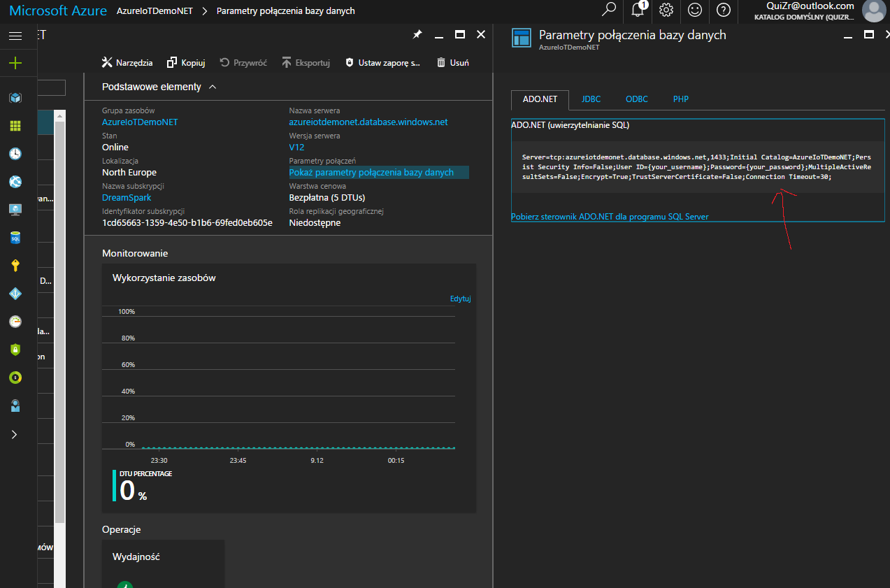The image size is (890, 588).
Task: Open portal settings gear icon
Action: pyautogui.click(x=666, y=10)
